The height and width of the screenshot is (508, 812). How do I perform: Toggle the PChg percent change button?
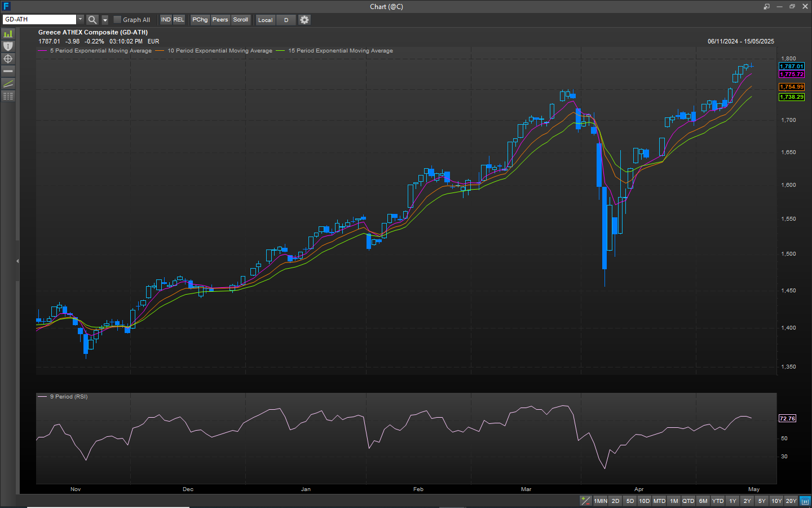click(200, 20)
